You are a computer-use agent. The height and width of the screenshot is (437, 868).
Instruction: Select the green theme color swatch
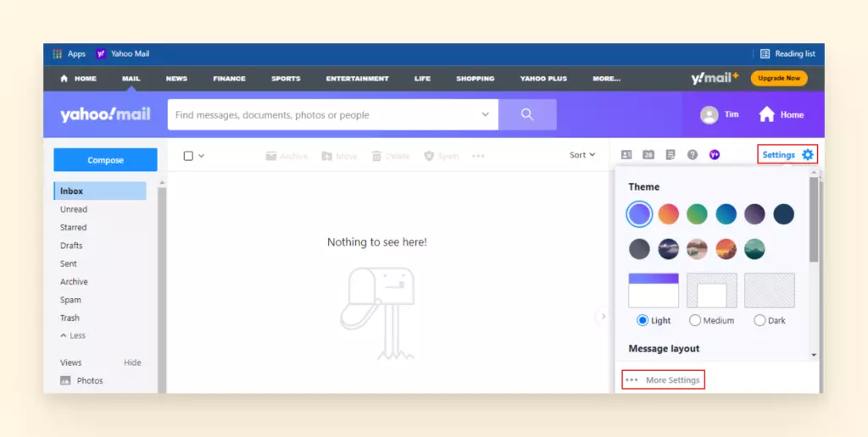[x=697, y=214]
